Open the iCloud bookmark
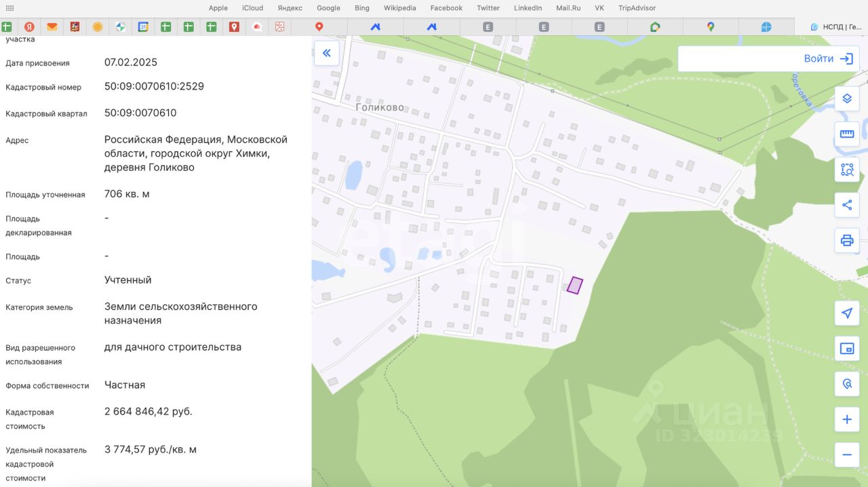Image resolution: width=868 pixels, height=487 pixels. click(x=252, y=8)
